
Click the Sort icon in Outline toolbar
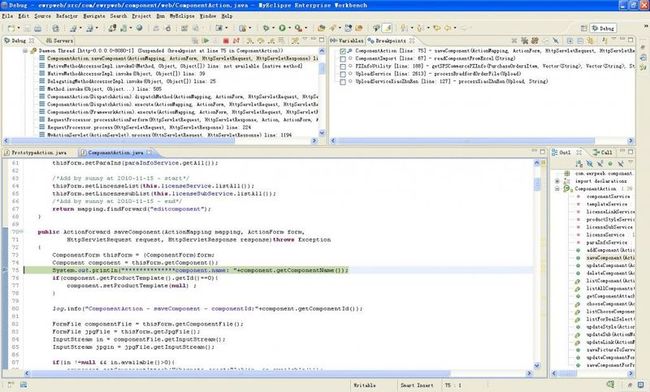coord(579,164)
